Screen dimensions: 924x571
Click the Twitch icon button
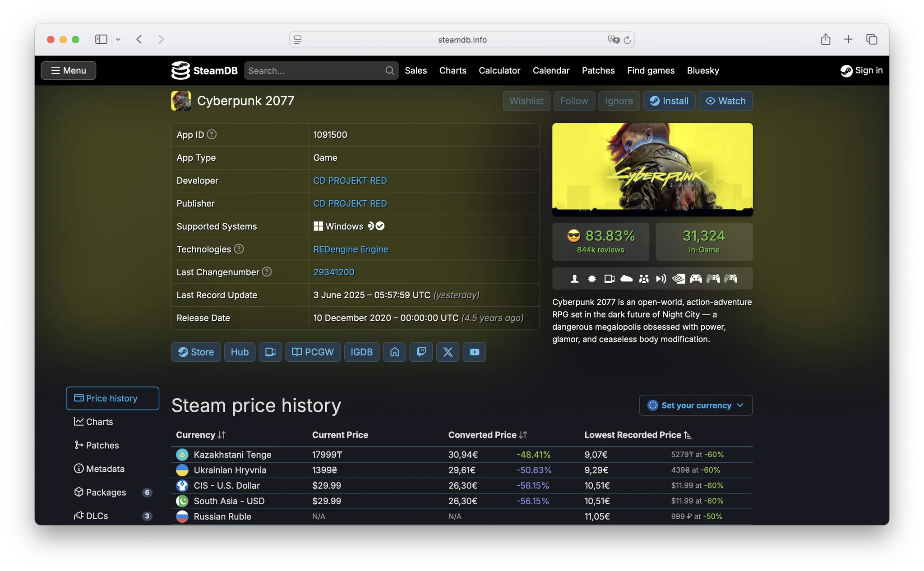point(421,352)
